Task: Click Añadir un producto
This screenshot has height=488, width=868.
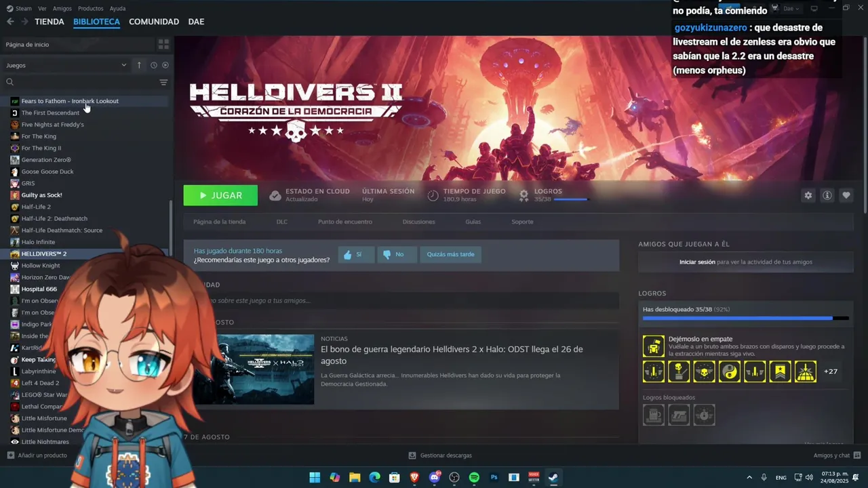Action: [37, 455]
